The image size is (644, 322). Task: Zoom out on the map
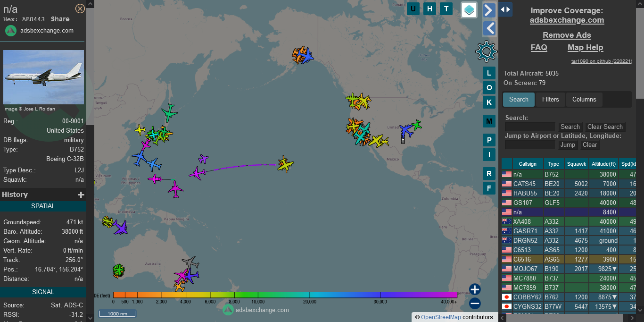coord(475,304)
